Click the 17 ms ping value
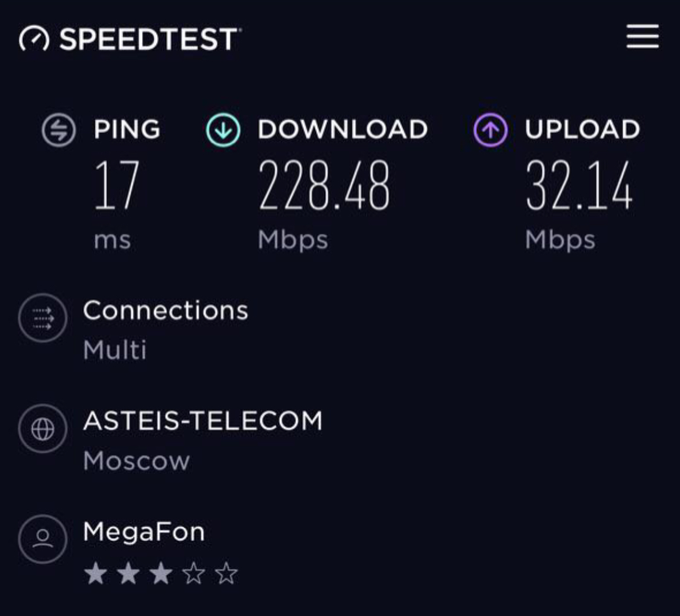680x616 pixels. pos(117,186)
